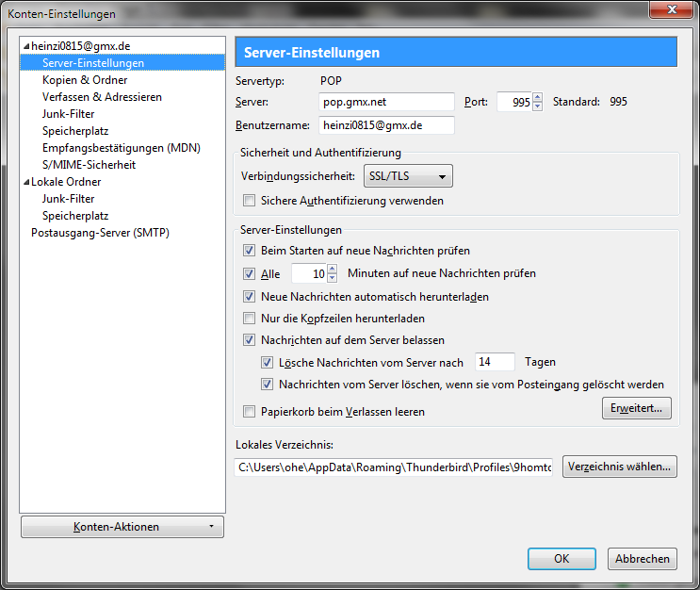Toggle Nachrichten auf dem Server belassen
This screenshot has width=700, height=590.
[249, 340]
